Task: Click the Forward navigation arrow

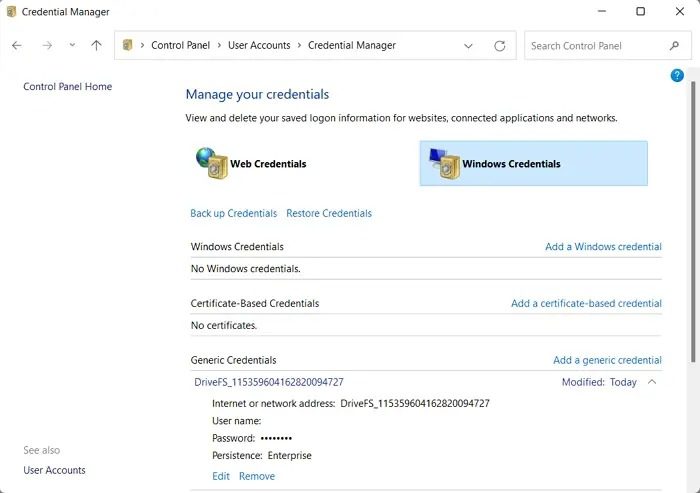Action: (x=47, y=46)
